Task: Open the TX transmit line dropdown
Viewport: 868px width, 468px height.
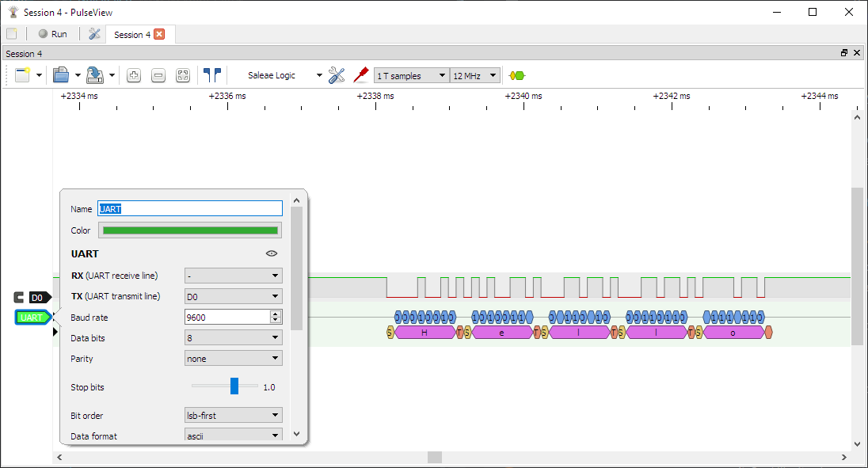Action: click(x=233, y=296)
